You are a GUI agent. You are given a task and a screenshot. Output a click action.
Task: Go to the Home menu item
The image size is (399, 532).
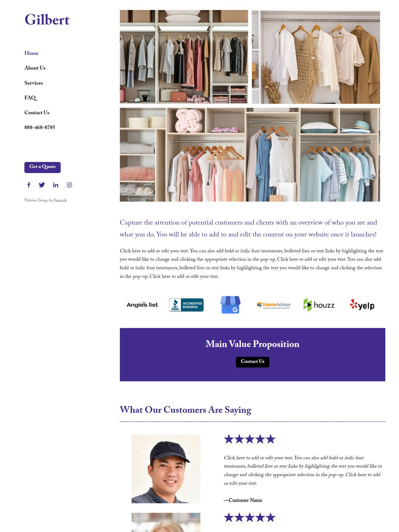tap(32, 53)
